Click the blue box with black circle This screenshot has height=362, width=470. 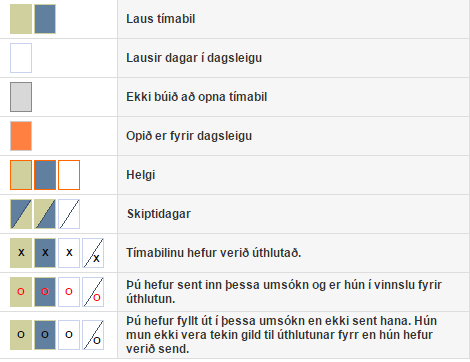pyautogui.click(x=45, y=335)
